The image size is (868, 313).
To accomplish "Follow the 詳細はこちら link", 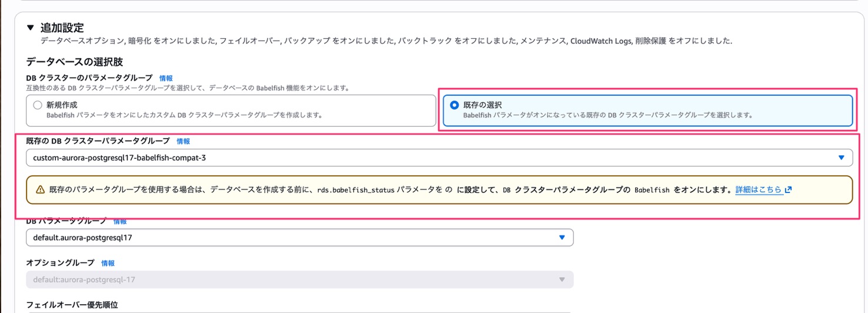I will 759,190.
